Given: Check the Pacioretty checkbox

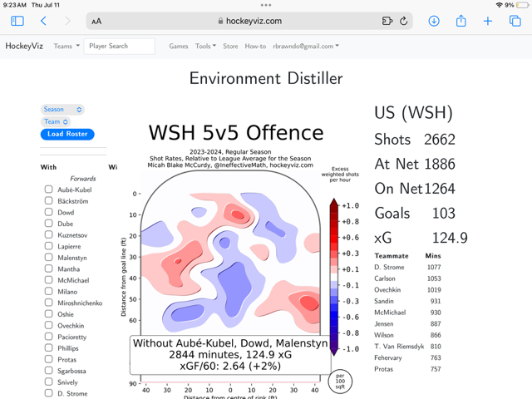Looking at the screenshot, I should 48,336.
